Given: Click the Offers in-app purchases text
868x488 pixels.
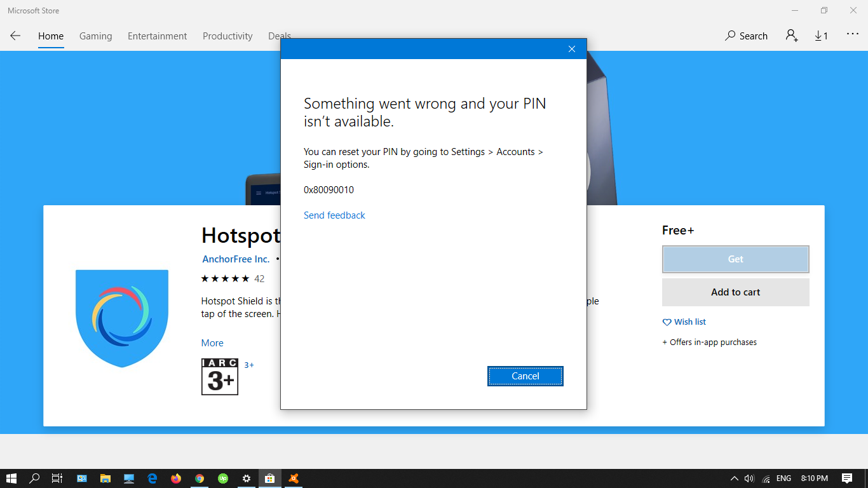Looking at the screenshot, I should (x=710, y=342).
